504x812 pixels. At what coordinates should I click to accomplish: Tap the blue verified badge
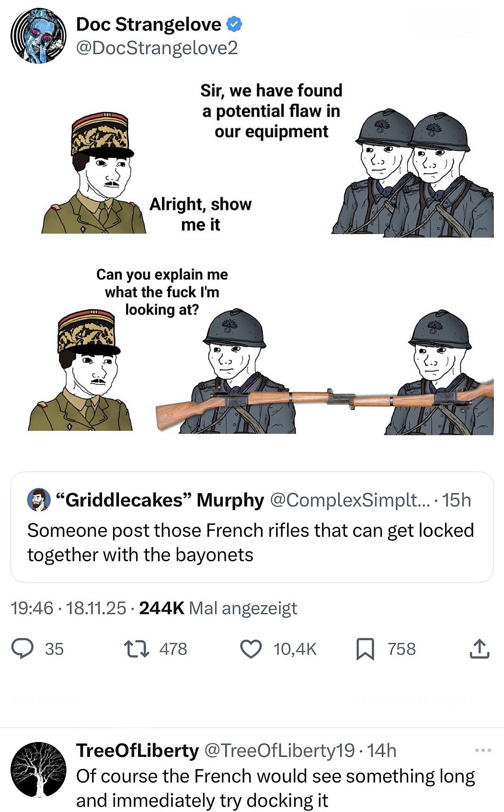(234, 24)
